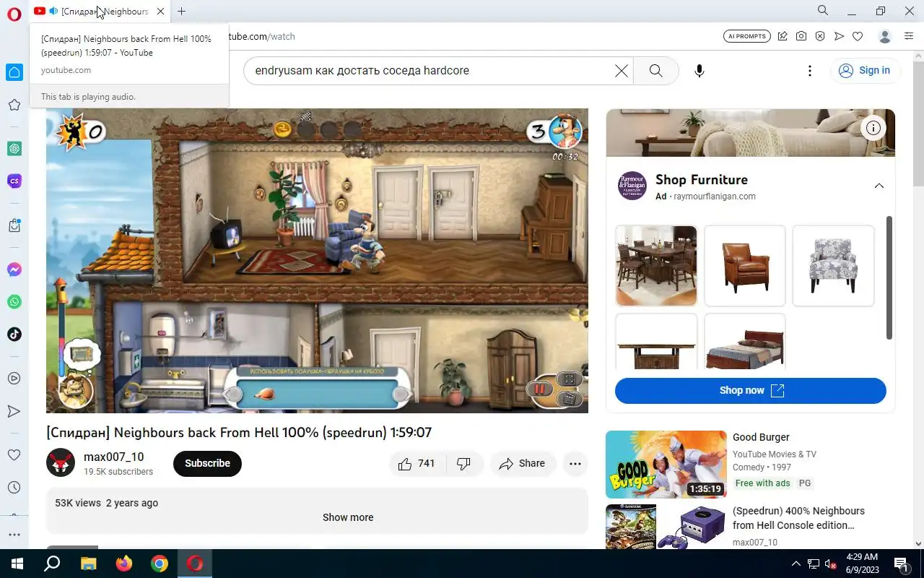Open the dining table set ad thumbnail
924x578 pixels.
tap(656, 265)
